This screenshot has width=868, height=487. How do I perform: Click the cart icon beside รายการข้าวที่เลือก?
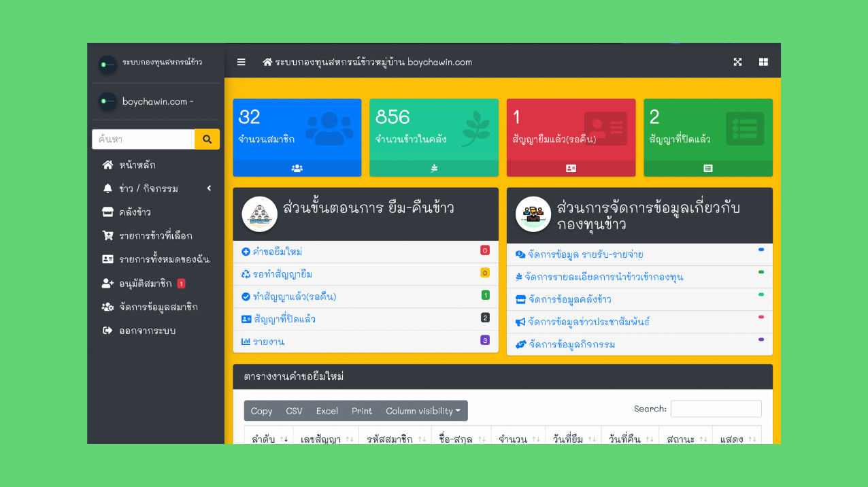pos(107,235)
